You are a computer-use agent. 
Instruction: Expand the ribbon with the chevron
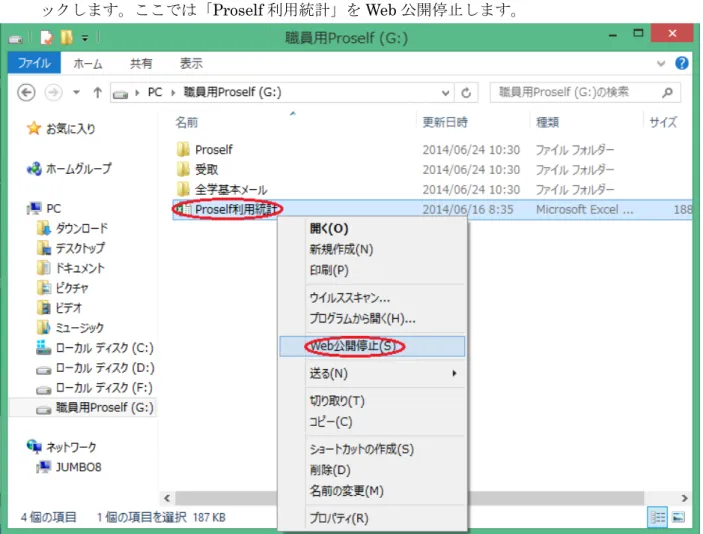pyautogui.click(x=661, y=63)
